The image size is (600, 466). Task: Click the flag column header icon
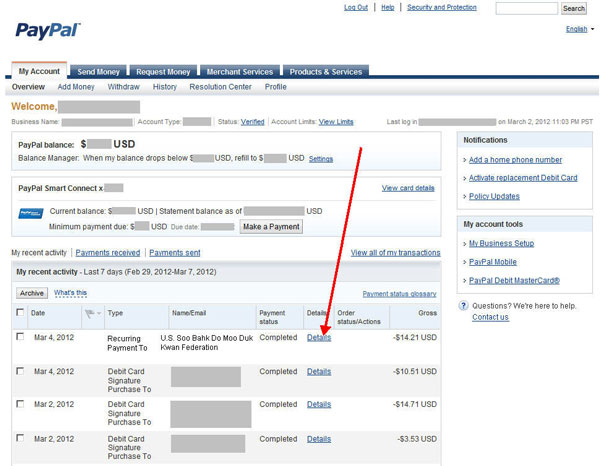click(90, 314)
